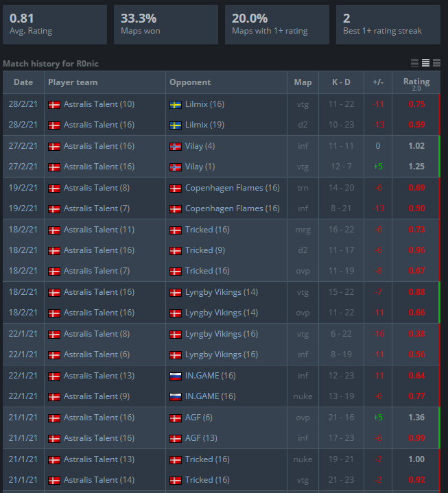Screen dimensions: 448x493
Task: Click the Danish flag beside Astralis Talent (9)
Action: point(54,397)
